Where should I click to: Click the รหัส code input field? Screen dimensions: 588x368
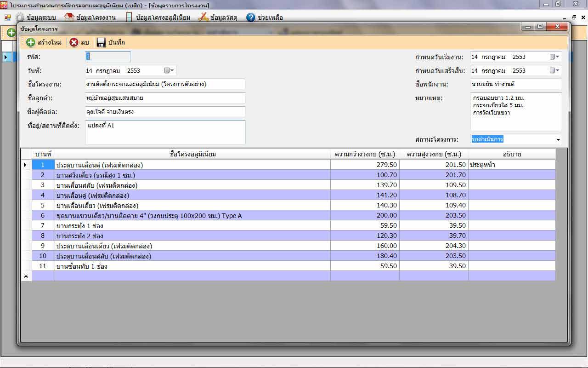[x=108, y=57]
